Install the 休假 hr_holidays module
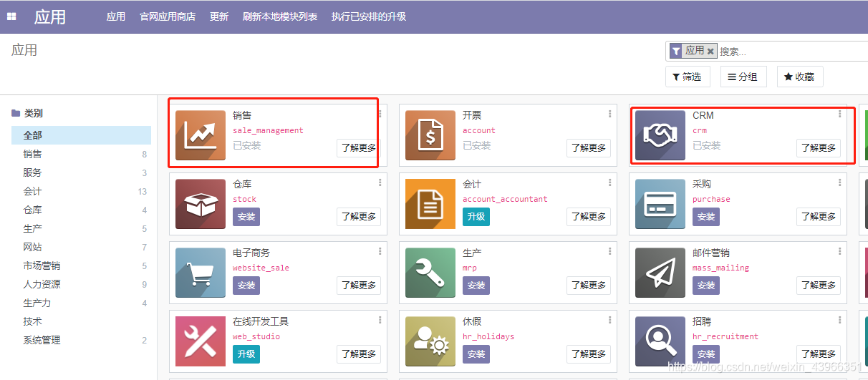 point(476,354)
